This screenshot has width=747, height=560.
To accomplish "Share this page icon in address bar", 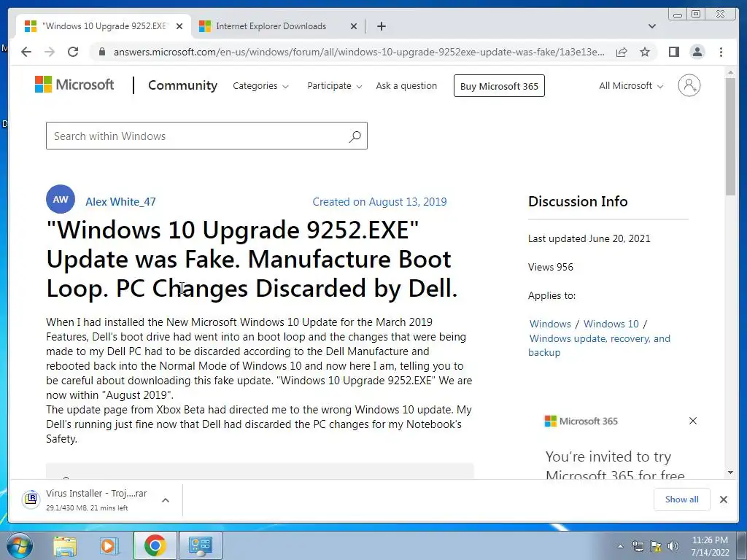I will 622,52.
